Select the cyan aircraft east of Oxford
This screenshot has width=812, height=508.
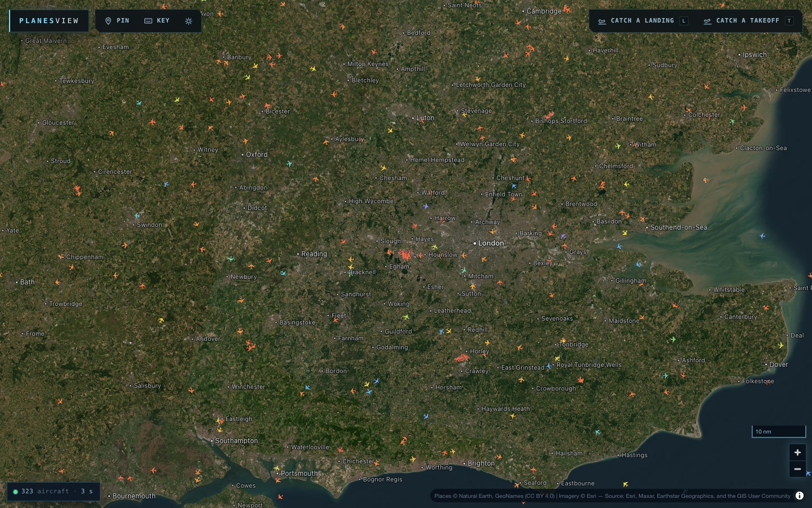(x=289, y=164)
